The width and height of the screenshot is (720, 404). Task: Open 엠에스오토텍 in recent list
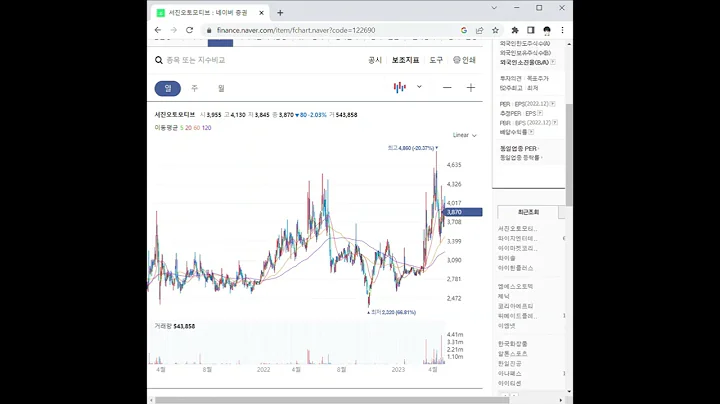[x=515, y=286]
